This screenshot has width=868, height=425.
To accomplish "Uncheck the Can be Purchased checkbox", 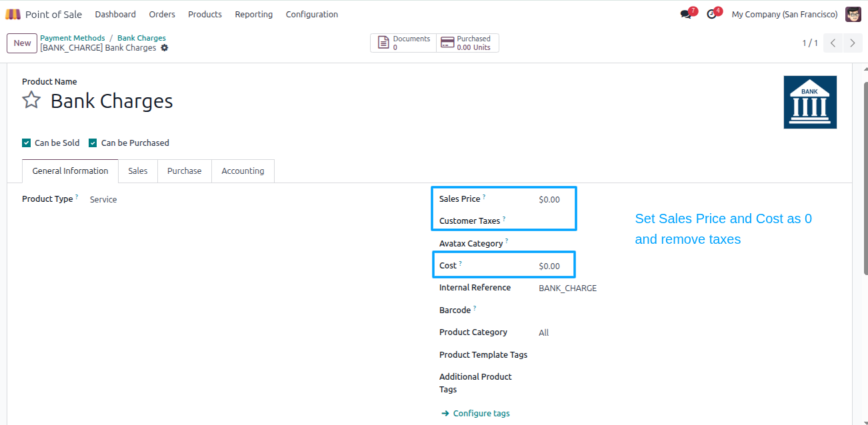I will point(93,143).
